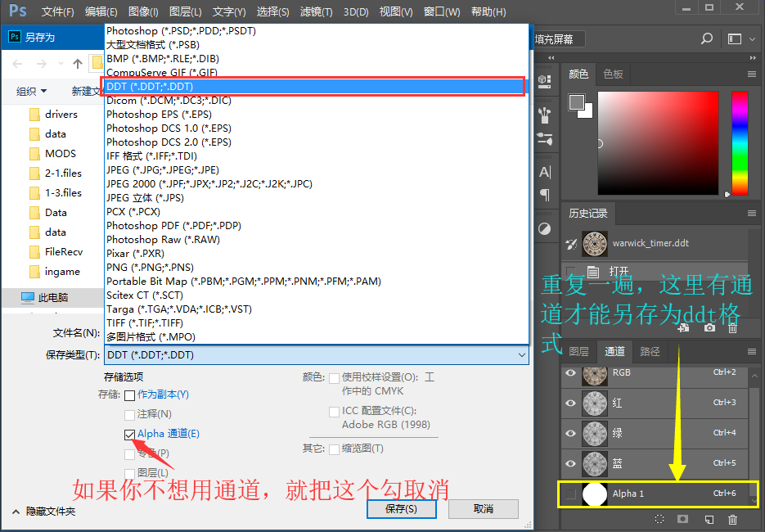This screenshot has height=532, width=765.
Task: Open the 图像(I) menu
Action: click(x=143, y=11)
